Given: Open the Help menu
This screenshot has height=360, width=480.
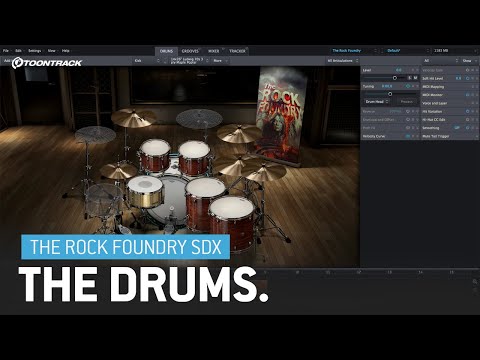Looking at the screenshot, I should tap(66, 51).
